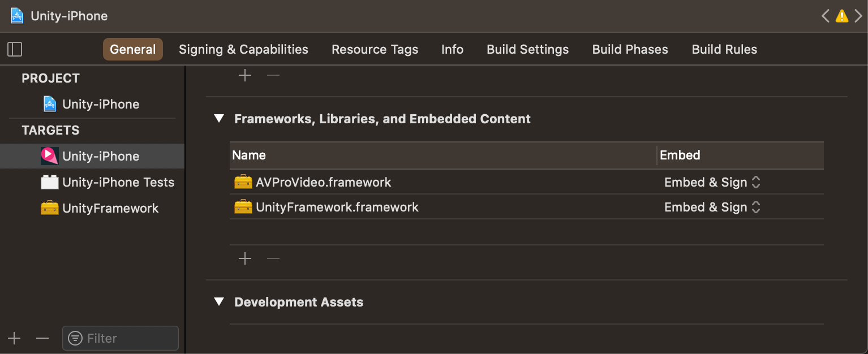This screenshot has height=354, width=868.
Task: Remove selected framework using the minus button
Action: click(273, 258)
